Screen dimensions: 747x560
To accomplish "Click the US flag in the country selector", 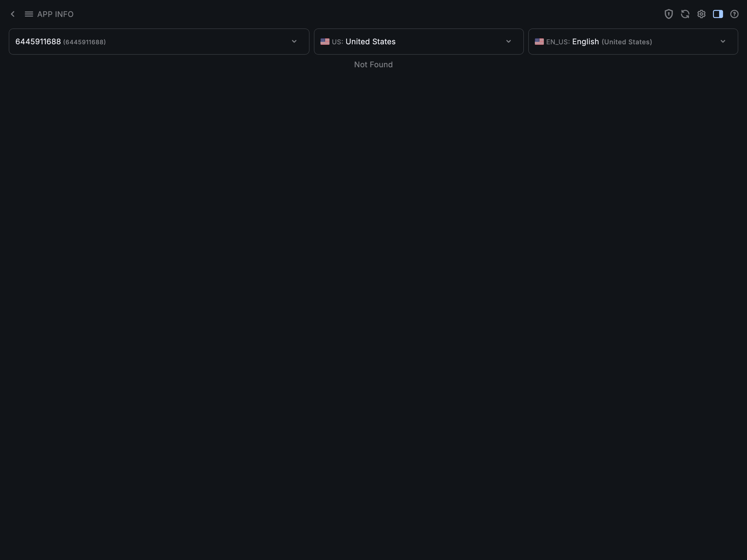I will 325,42.
